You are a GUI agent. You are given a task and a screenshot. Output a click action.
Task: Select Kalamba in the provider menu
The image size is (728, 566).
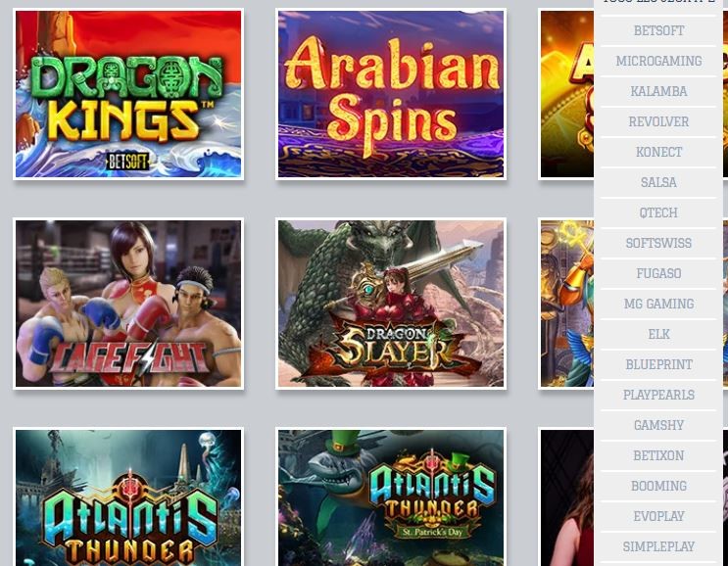pyautogui.click(x=658, y=91)
